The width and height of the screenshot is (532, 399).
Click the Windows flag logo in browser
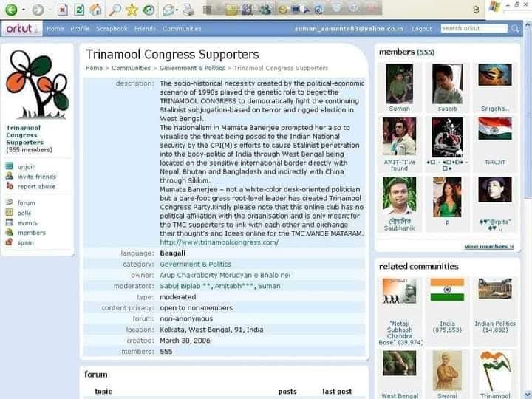click(x=494, y=7)
